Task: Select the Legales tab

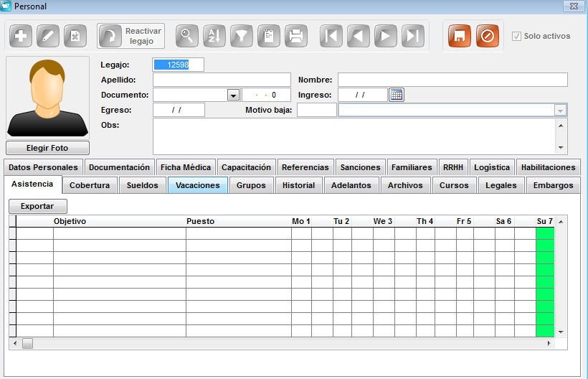Action: pos(501,185)
